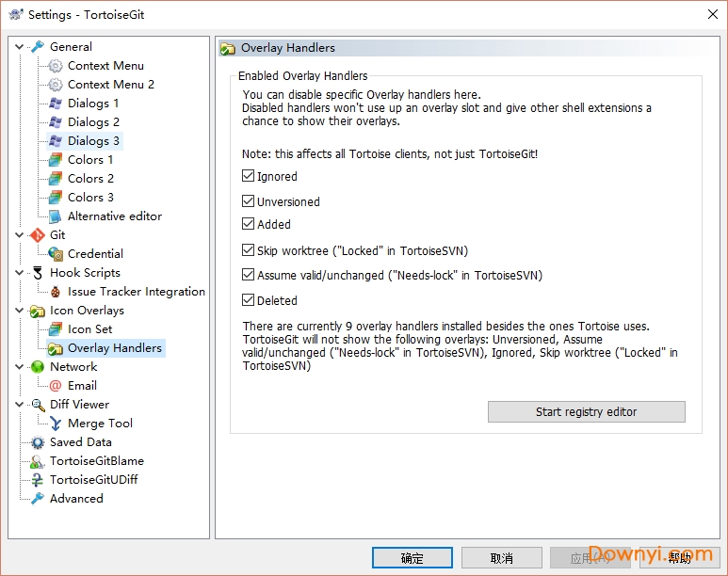Screen dimensions: 728x576
Task: Select the Colors 2 tree label
Action: (x=90, y=178)
